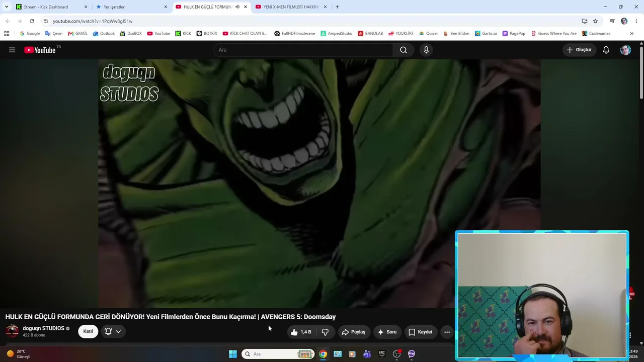Launch Epic Games from the taskbar
This screenshot has height=362, width=644.
[382, 354]
